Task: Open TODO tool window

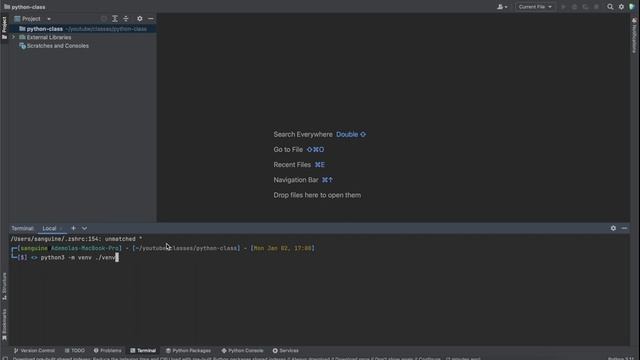Action: tap(75, 351)
